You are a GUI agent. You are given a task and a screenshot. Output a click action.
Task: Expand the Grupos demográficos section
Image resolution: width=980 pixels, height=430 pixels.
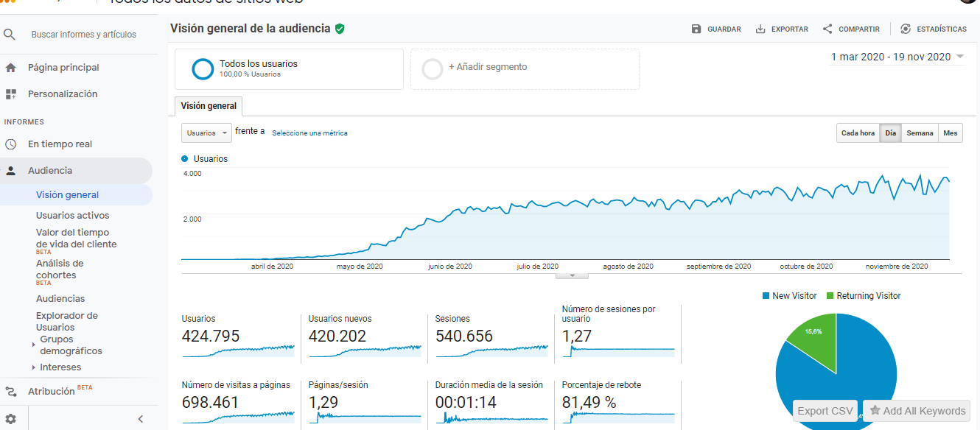point(34,344)
